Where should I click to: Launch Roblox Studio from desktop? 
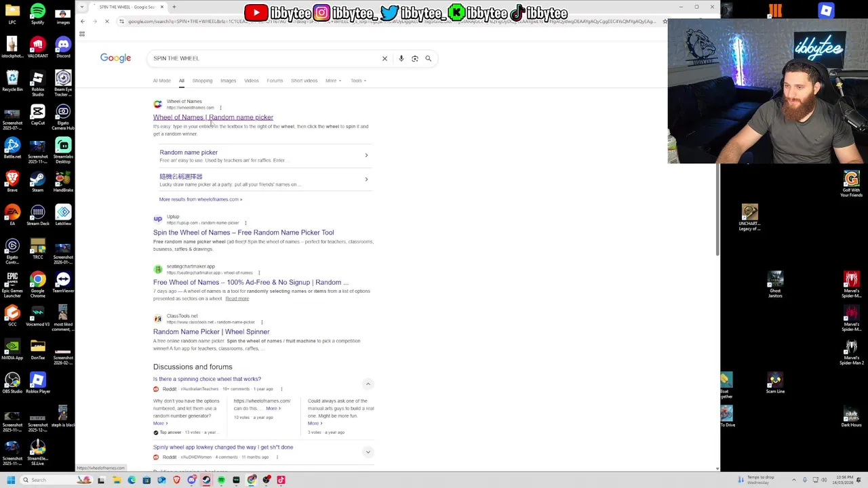(38, 83)
